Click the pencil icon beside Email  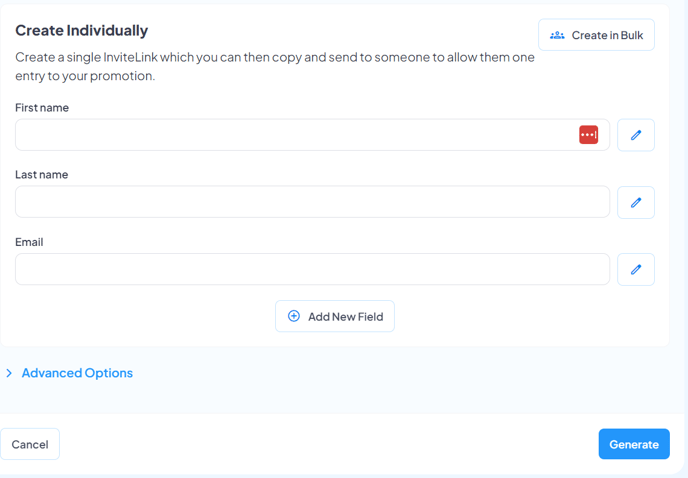tap(636, 270)
